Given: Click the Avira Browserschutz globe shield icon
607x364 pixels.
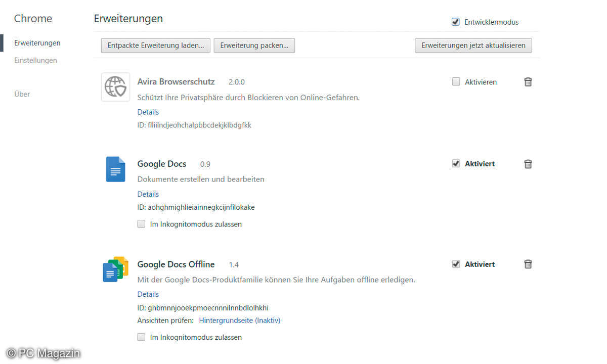Looking at the screenshot, I should (115, 87).
